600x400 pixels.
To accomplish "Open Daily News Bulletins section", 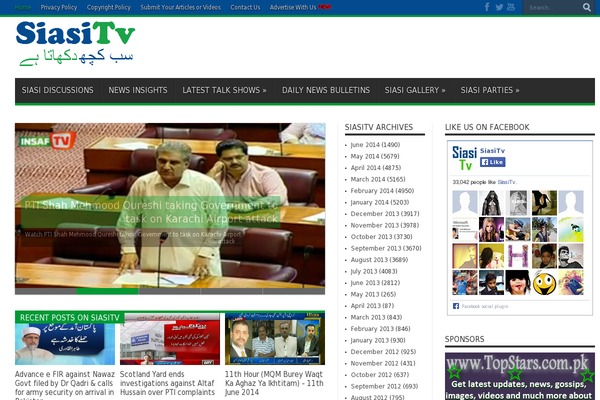I will [x=326, y=90].
